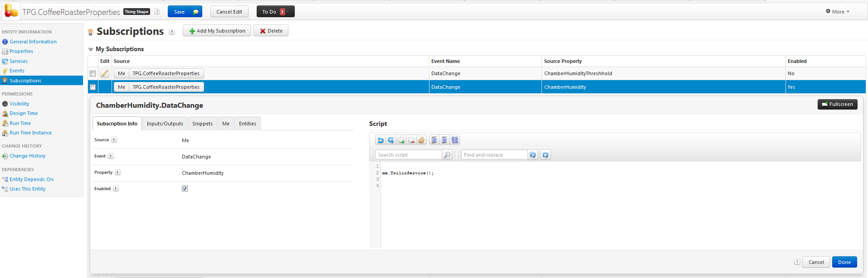This screenshot has width=868, height=278.
Task: Open the Me tab
Action: tap(226, 124)
